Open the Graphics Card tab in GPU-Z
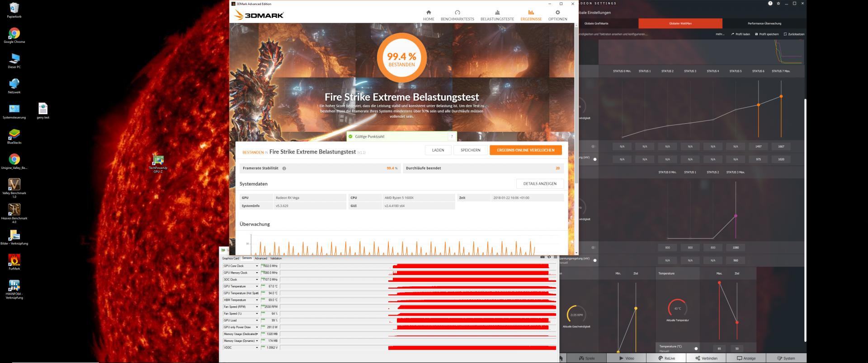This screenshot has height=363, width=868. 231,258
